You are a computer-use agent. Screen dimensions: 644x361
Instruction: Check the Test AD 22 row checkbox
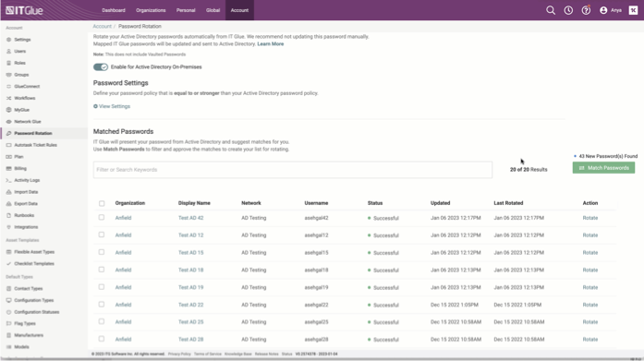[102, 305]
